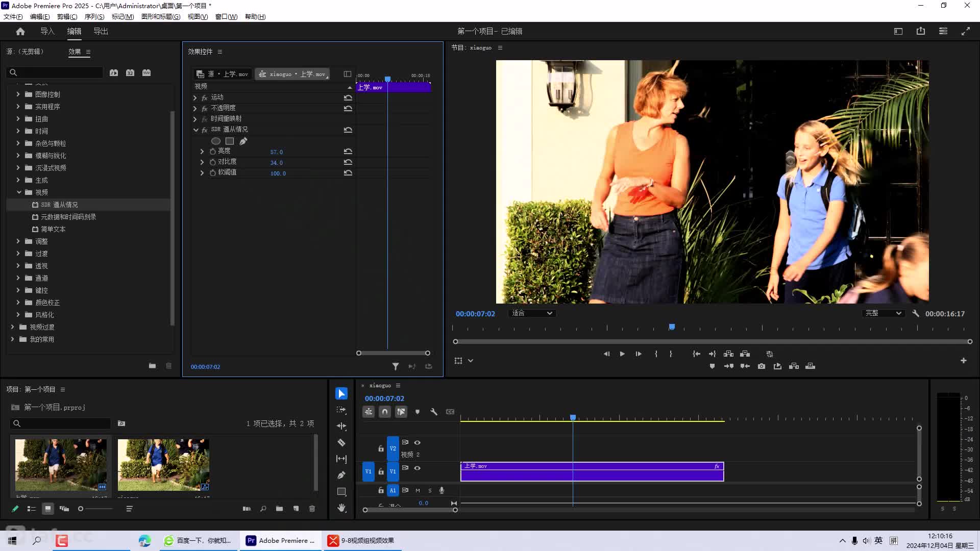Open the 文件 menu
The height and width of the screenshot is (551, 980).
click(x=13, y=17)
